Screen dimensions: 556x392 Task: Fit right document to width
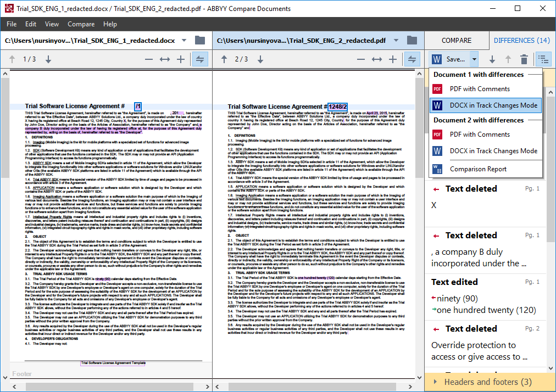pyautogui.click(x=376, y=59)
